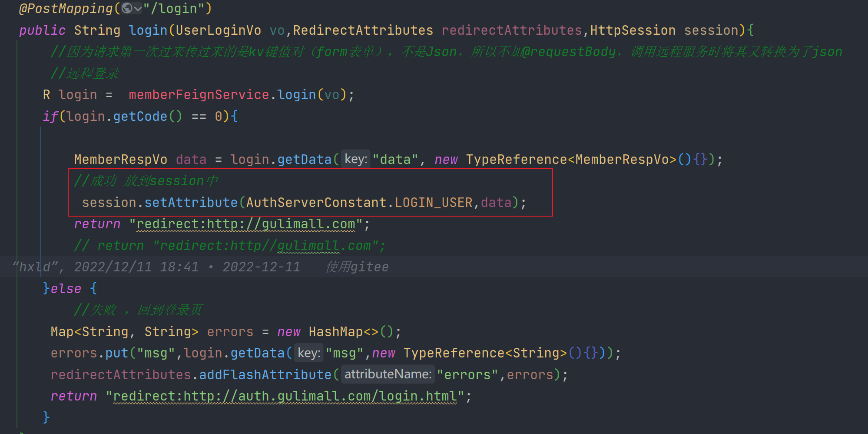Click the comment about 远程登录

85,73
